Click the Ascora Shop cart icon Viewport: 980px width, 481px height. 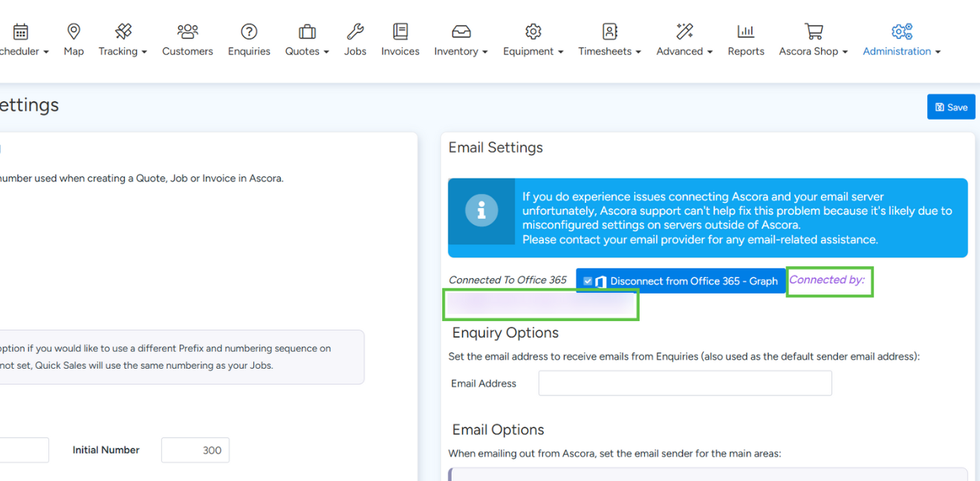coord(813,31)
